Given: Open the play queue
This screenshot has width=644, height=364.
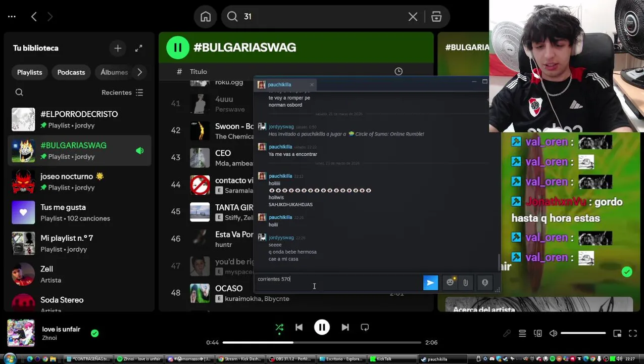Looking at the screenshot, I should pos(522,333).
